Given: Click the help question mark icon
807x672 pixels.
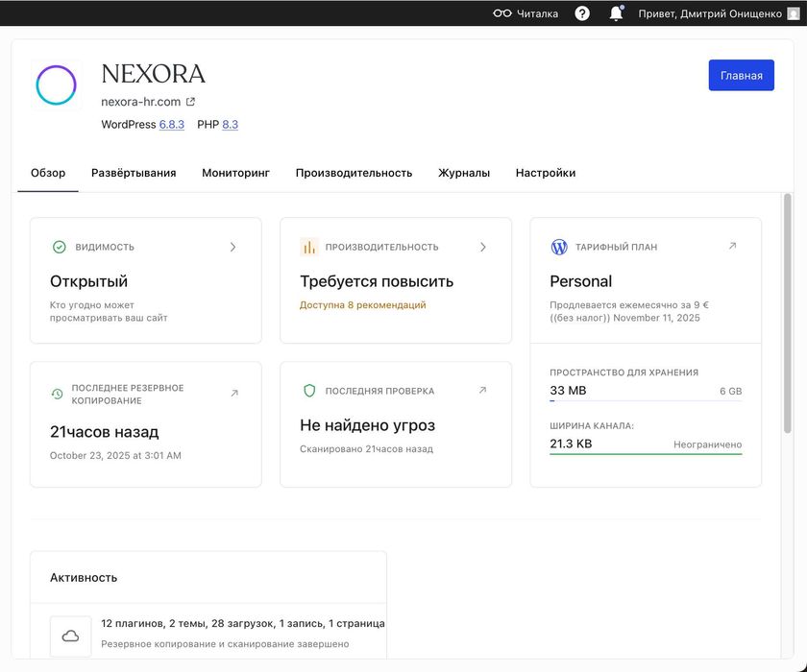Looking at the screenshot, I should pos(581,13).
